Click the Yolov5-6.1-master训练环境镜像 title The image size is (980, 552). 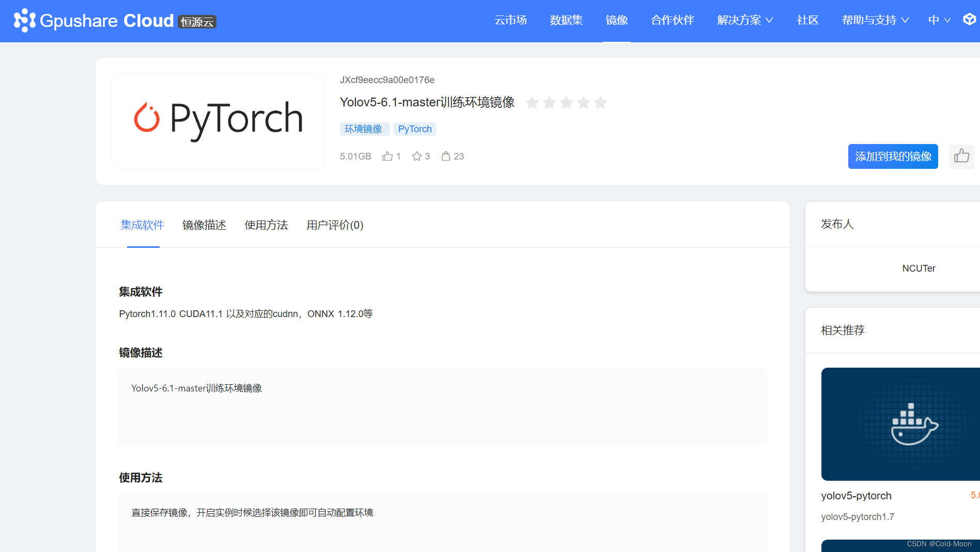pos(427,102)
